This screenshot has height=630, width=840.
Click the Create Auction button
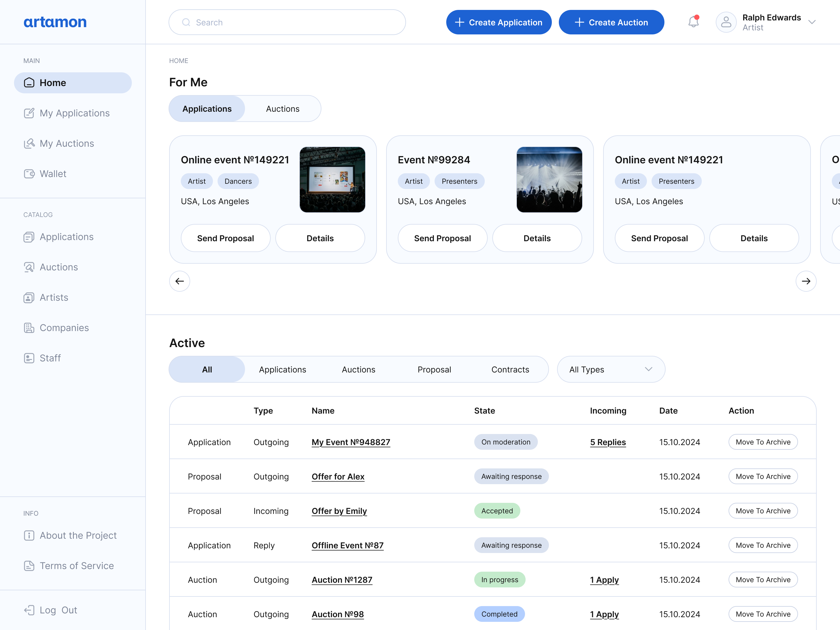611,22
